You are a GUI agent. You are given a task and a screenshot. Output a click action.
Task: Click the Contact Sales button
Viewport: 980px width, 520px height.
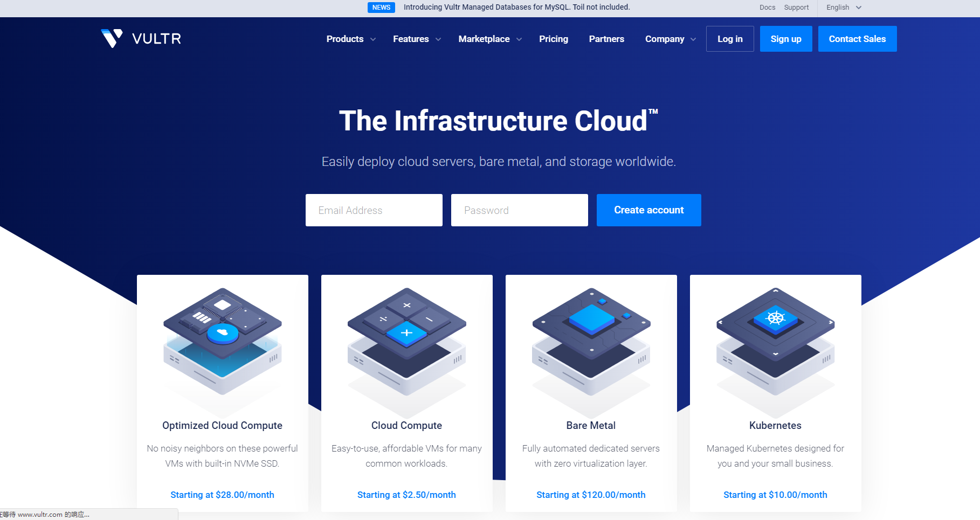857,39
